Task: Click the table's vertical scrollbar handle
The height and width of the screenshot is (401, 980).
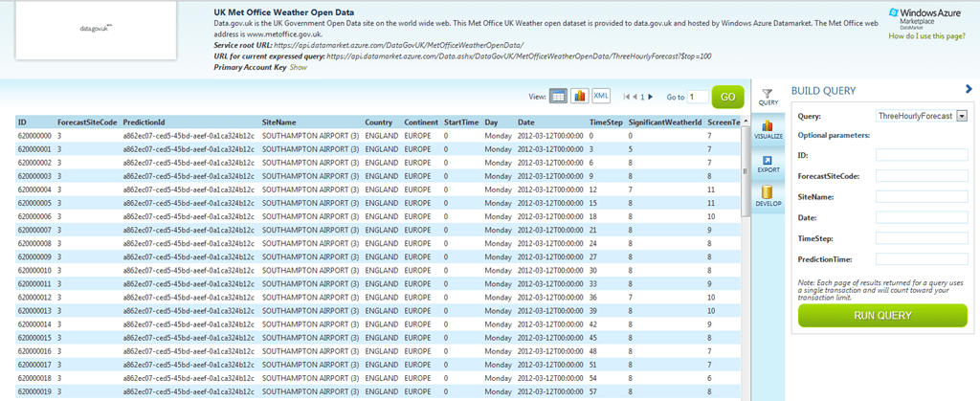Action: pos(745,171)
